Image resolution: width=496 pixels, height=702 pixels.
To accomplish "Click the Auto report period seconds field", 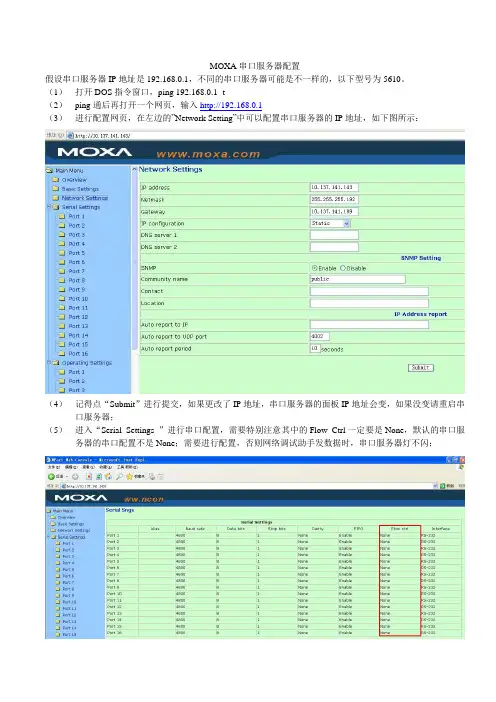I will click(315, 348).
